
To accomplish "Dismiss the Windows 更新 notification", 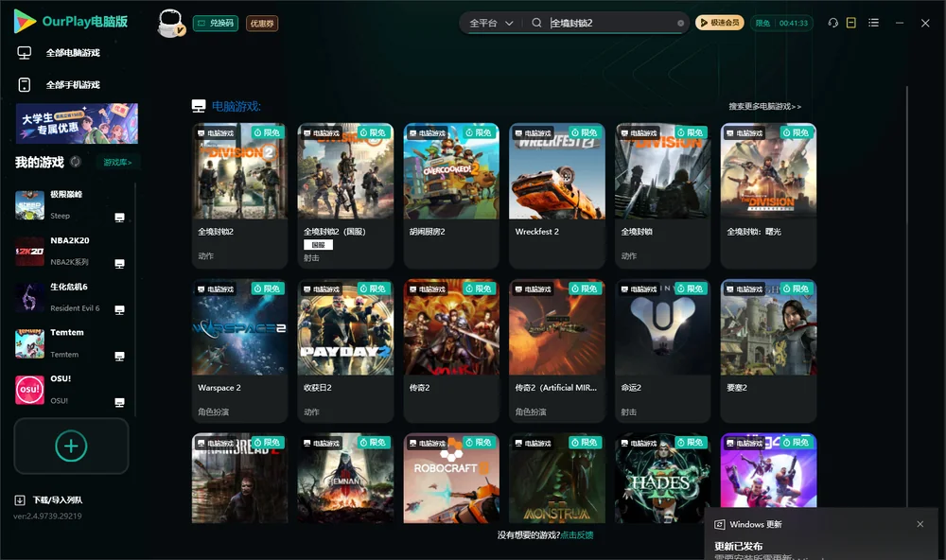I will (x=920, y=524).
